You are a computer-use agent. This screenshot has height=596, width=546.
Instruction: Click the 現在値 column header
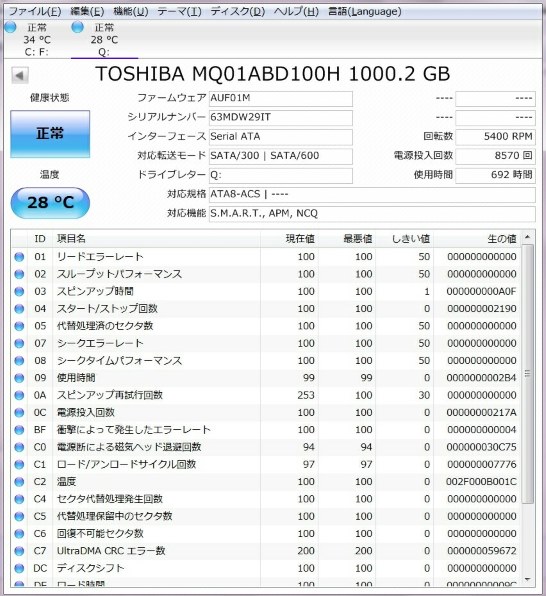(x=289, y=239)
